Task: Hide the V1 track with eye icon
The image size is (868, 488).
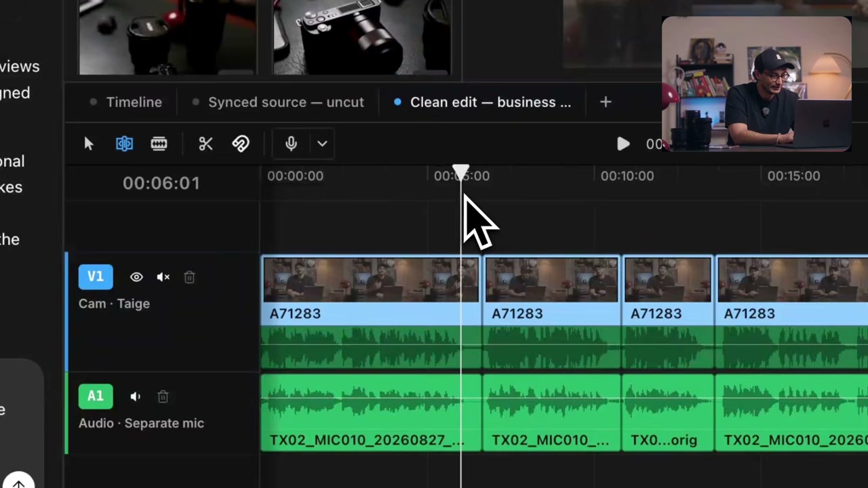Action: (x=136, y=277)
